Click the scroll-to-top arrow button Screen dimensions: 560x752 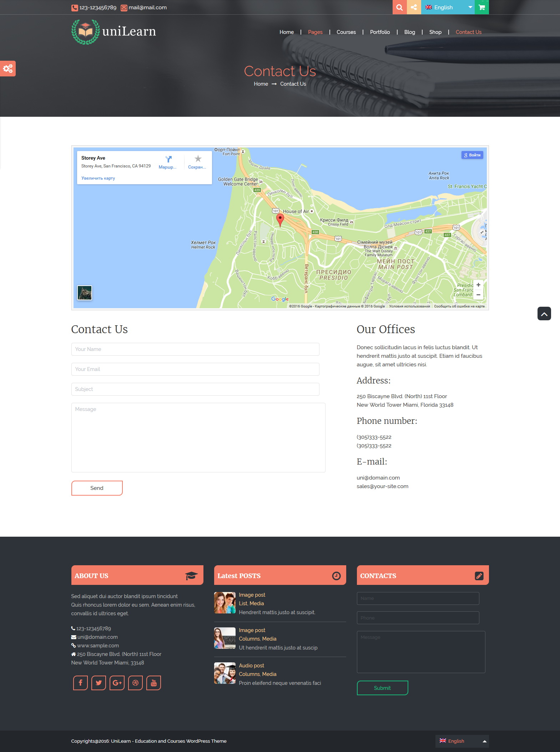click(x=544, y=314)
